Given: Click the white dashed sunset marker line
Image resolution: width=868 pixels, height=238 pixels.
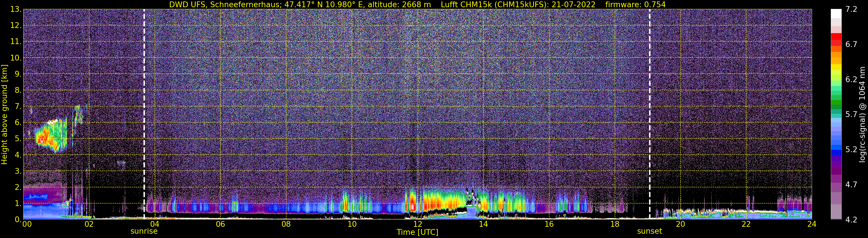Looking at the screenshot, I should 650,114.
